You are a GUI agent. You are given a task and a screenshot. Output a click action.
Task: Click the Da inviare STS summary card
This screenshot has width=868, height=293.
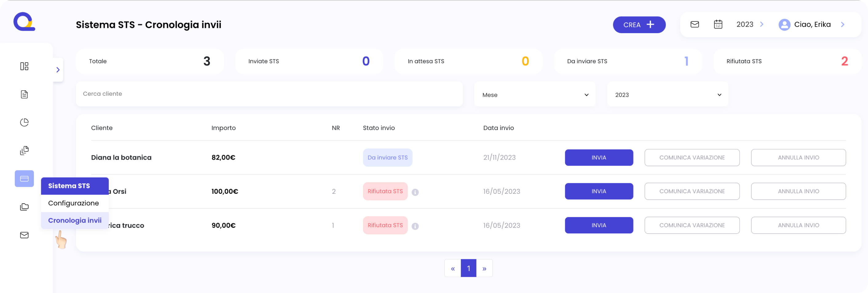(628, 61)
